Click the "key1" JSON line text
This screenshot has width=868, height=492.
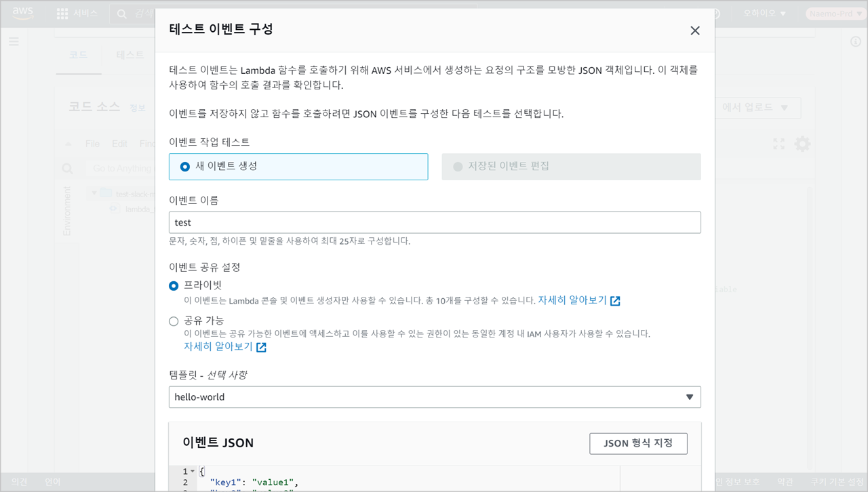254,483
